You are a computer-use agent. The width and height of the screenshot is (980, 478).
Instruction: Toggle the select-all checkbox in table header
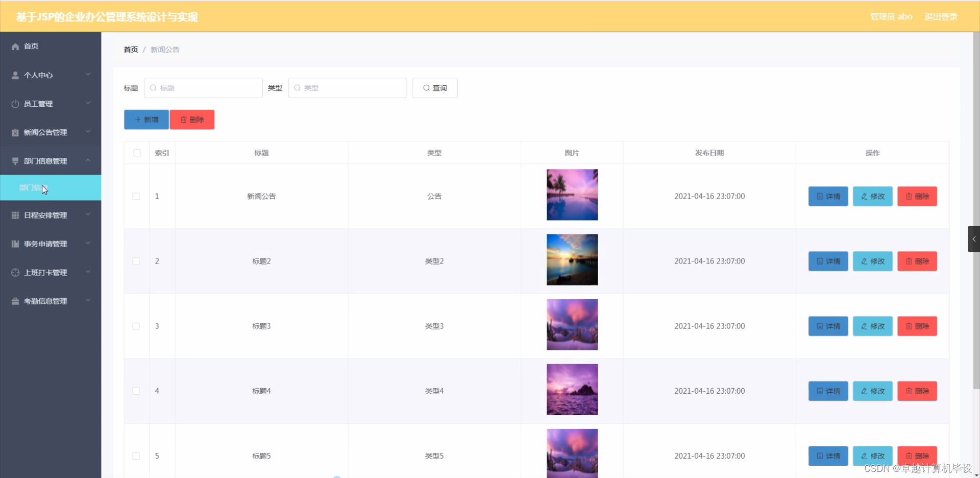coord(136,153)
